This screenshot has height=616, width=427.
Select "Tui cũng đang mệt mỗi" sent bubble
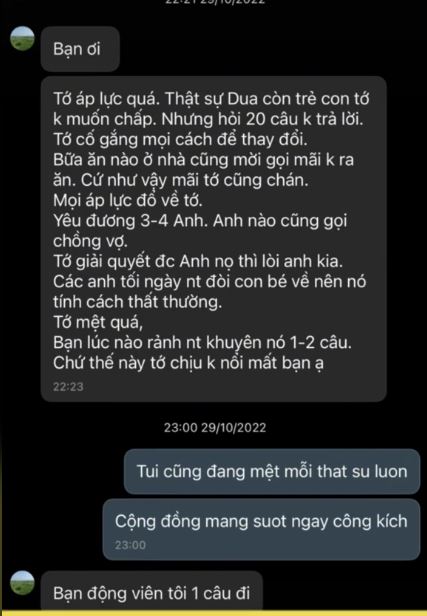[x=272, y=471]
